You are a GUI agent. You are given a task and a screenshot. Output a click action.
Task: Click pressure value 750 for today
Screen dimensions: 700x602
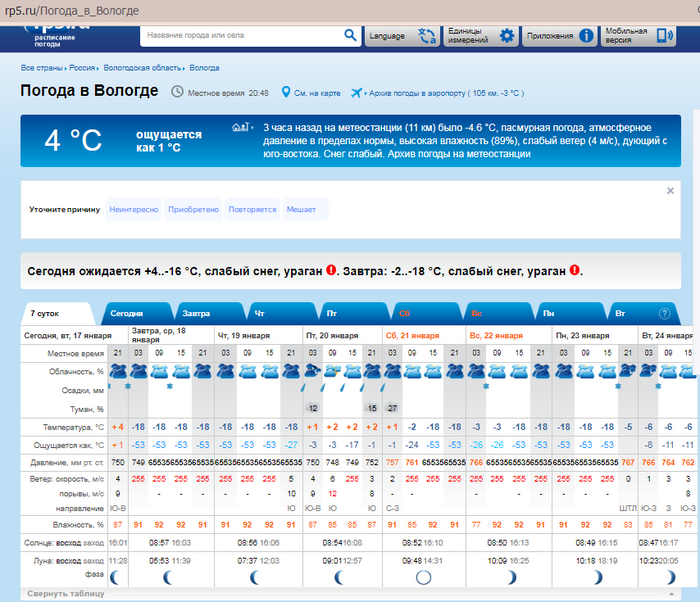[x=118, y=462]
